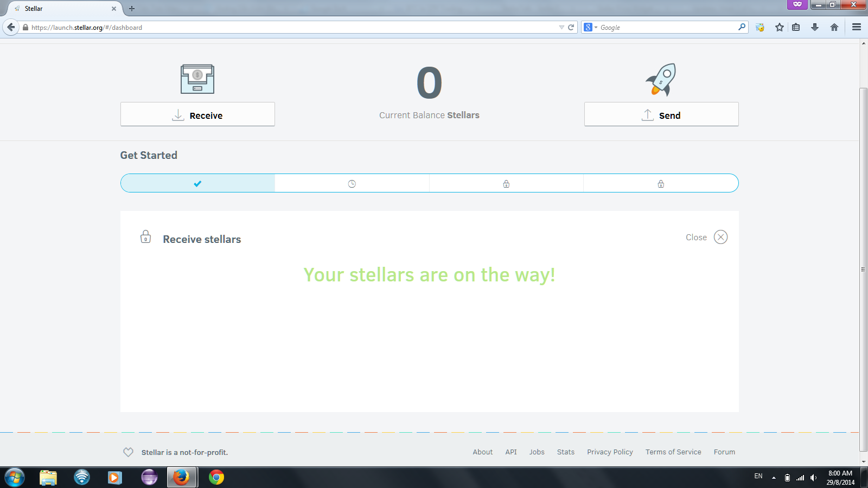Click the Get Started heading
Viewport: 868px width, 488px height.
[149, 155]
